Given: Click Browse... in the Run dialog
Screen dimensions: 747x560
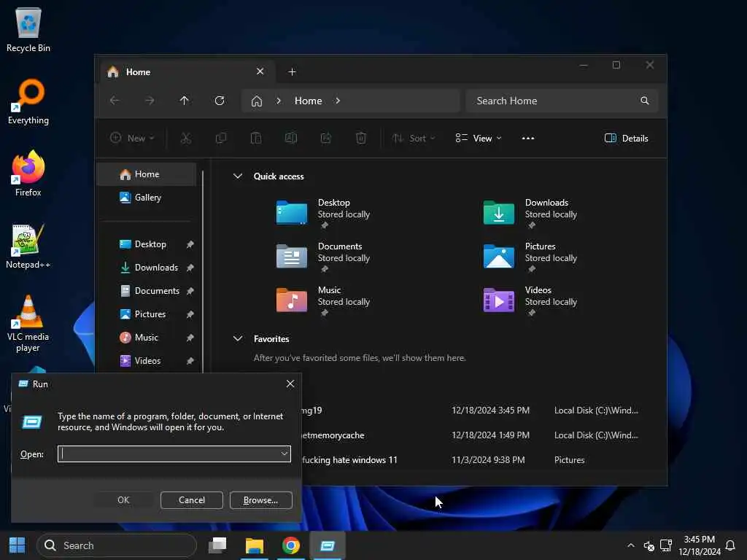Looking at the screenshot, I should (260, 500).
